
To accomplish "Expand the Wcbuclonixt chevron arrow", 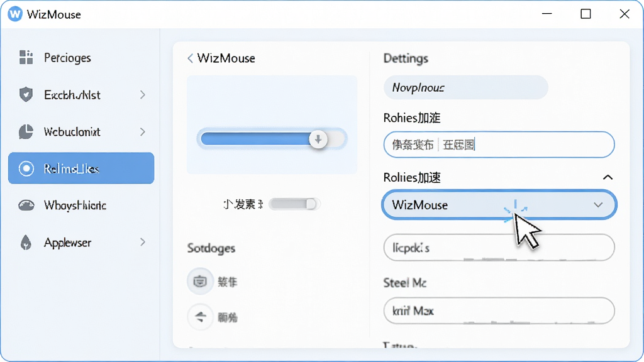I will point(143,132).
